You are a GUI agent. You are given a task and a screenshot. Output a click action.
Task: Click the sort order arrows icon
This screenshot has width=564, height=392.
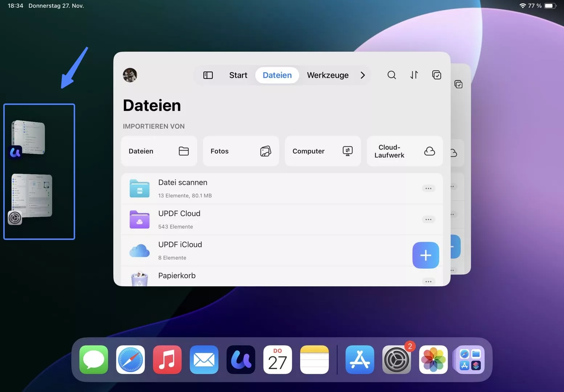tap(414, 75)
